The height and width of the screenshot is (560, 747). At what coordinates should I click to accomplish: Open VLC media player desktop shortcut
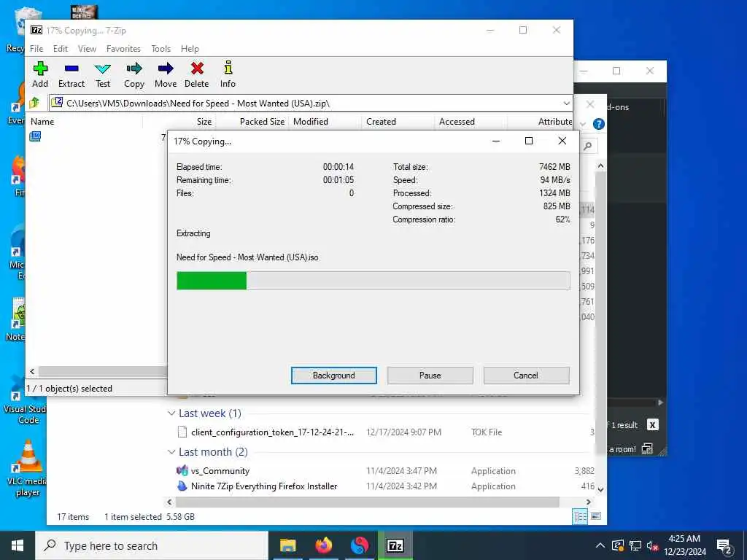[27, 468]
